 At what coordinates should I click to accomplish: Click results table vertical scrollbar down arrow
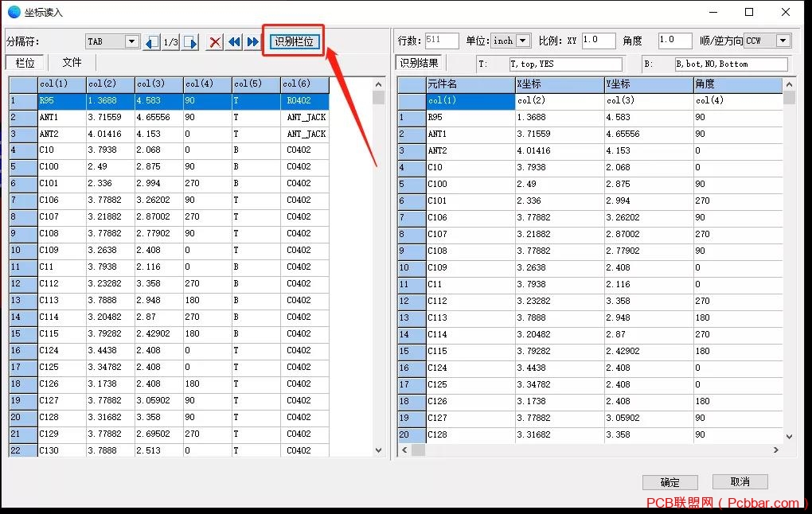789,437
